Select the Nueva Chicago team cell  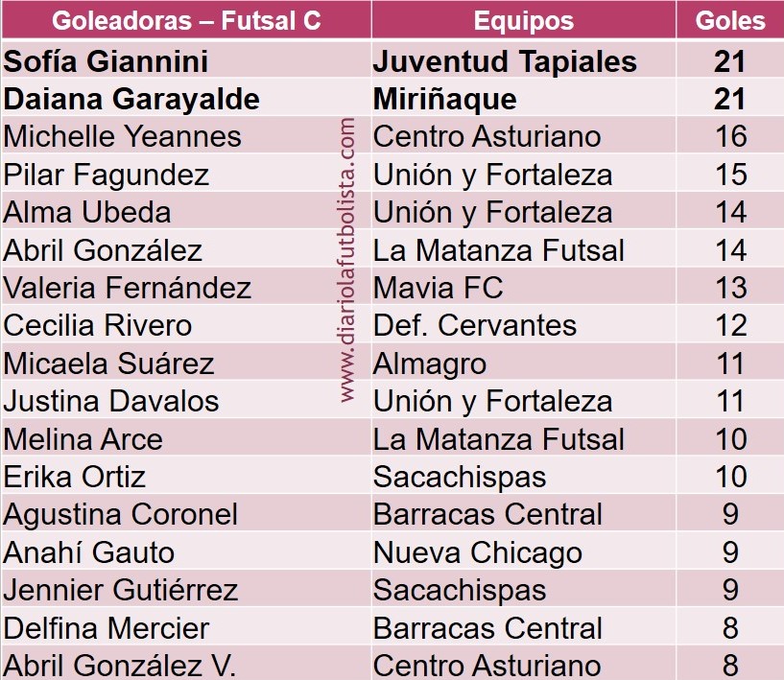pos(524,552)
